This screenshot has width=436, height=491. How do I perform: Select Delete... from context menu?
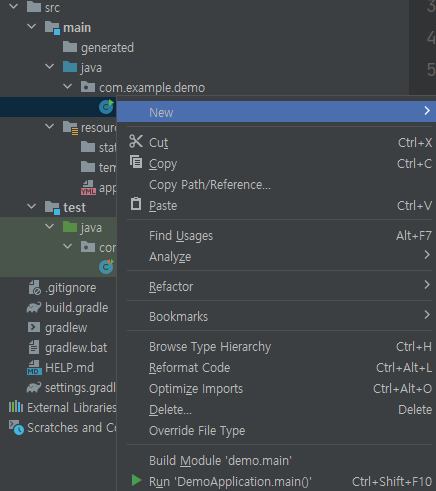coord(276,410)
